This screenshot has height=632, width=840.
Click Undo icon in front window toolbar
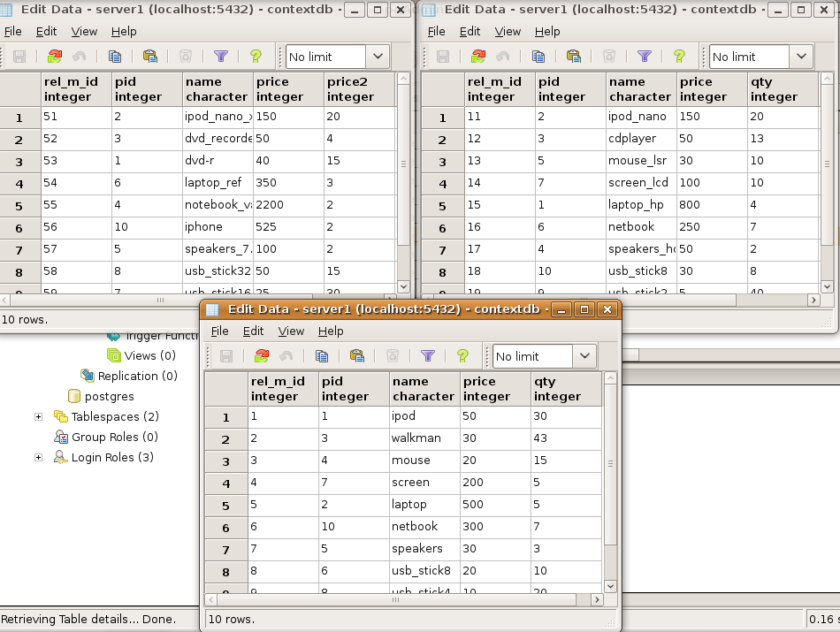coord(286,356)
